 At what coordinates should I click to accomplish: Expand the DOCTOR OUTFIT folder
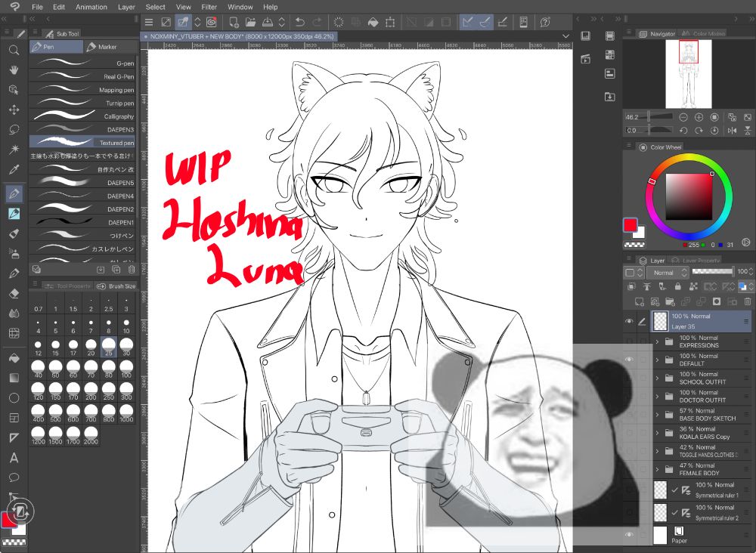point(657,397)
